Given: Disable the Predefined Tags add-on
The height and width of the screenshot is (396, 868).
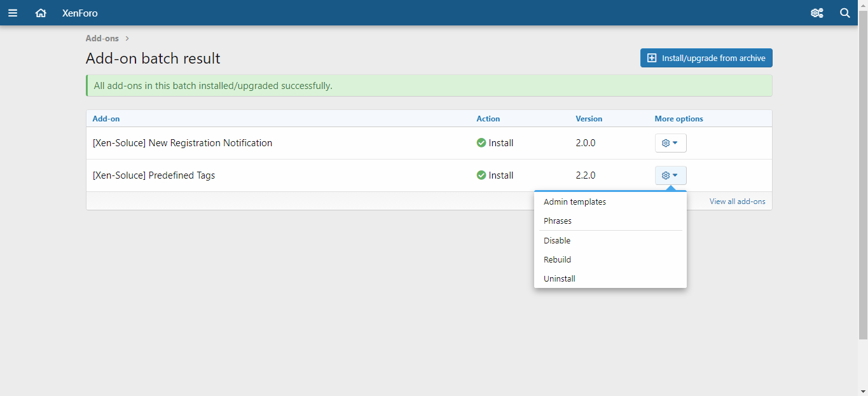Looking at the screenshot, I should 557,241.
